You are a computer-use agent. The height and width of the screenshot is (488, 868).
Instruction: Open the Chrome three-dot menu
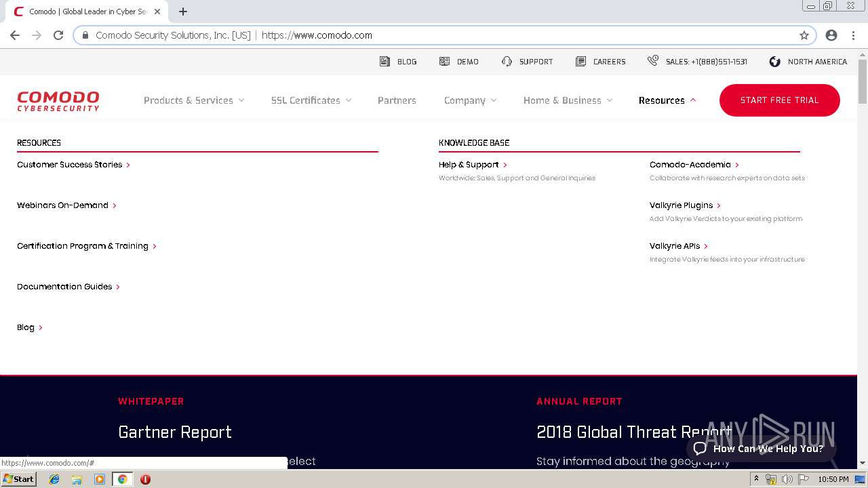(x=853, y=35)
